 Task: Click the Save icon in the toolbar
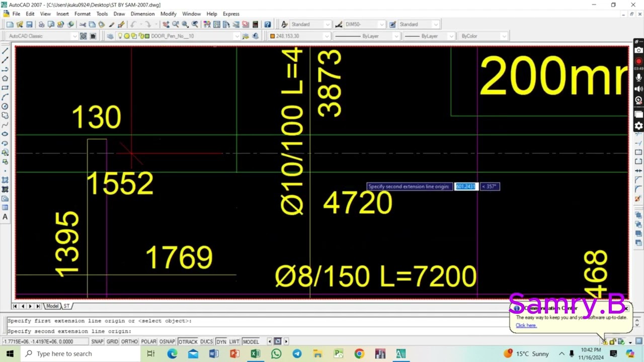29,24
